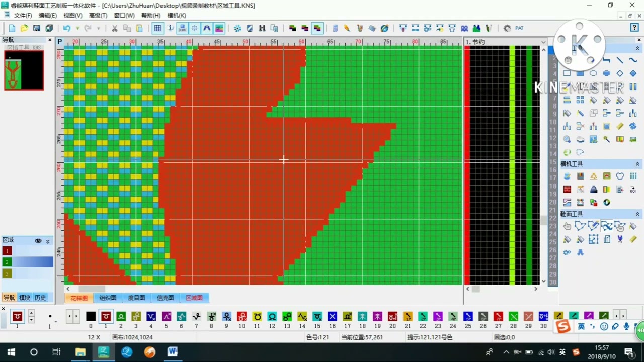Select region 2 green swatch
This screenshot has height=362, width=644.
(x=7, y=262)
